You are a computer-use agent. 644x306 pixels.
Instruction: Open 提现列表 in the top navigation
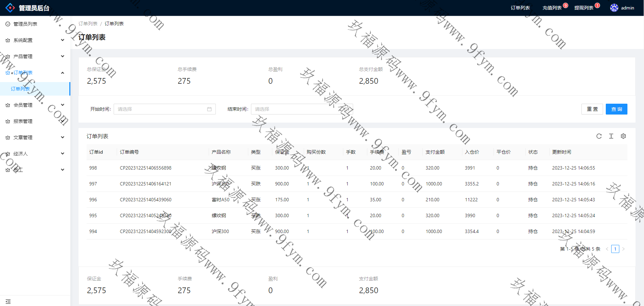583,8
